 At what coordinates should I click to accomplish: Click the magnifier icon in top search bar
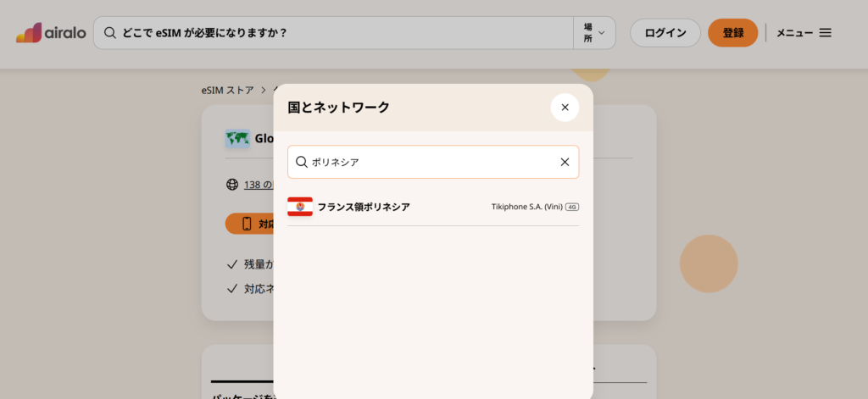pos(109,33)
